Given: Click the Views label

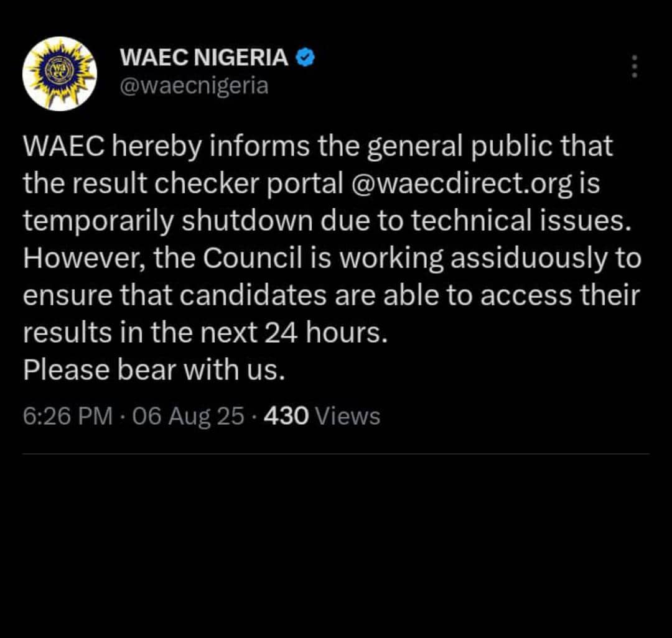Looking at the screenshot, I should [348, 416].
